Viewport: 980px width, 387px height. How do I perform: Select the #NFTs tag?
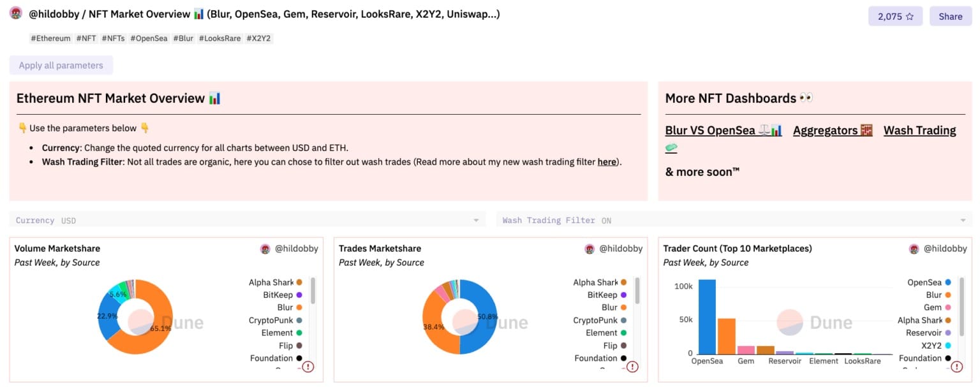(x=114, y=38)
